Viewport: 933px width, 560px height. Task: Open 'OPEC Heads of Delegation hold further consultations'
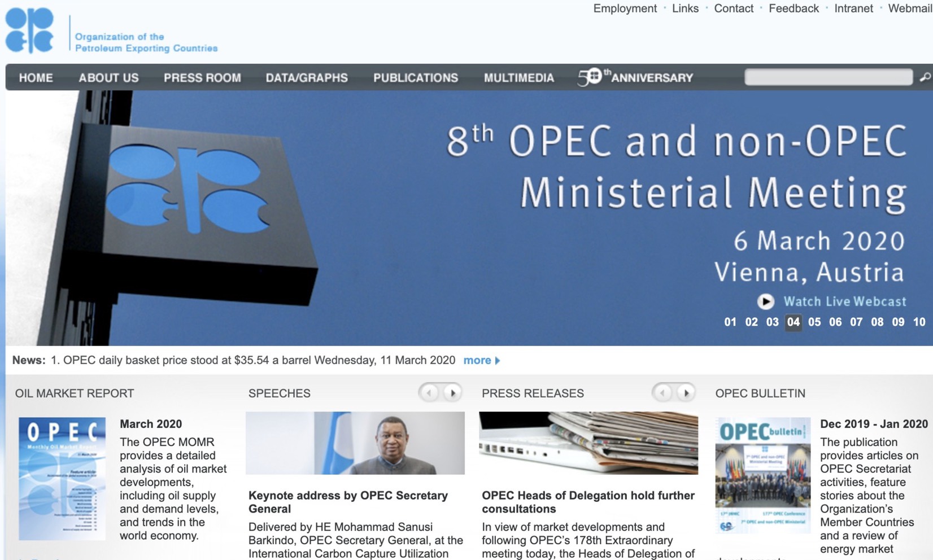point(588,502)
